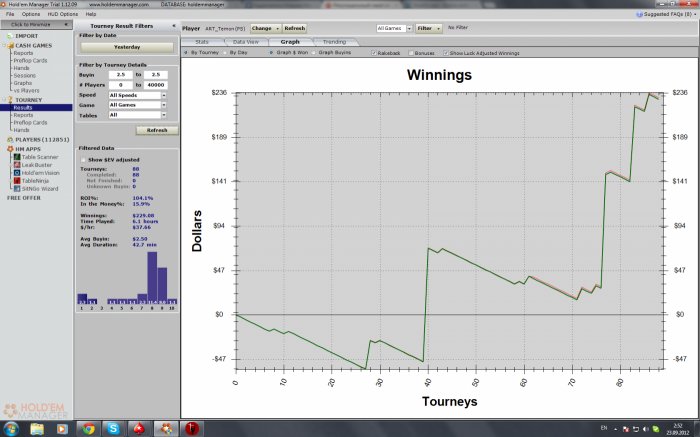
Task: Select the By Tourney radio button
Action: click(x=186, y=53)
